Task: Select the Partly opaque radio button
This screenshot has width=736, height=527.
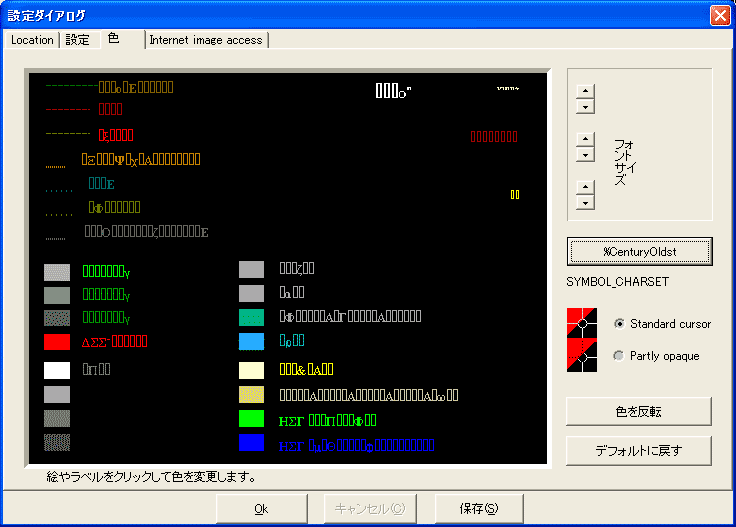Action: point(620,356)
